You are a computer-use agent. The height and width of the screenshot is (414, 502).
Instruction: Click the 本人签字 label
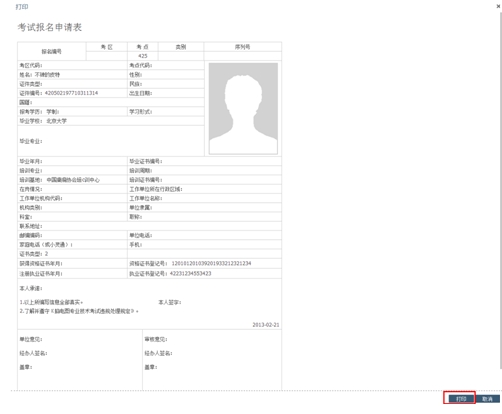click(170, 302)
